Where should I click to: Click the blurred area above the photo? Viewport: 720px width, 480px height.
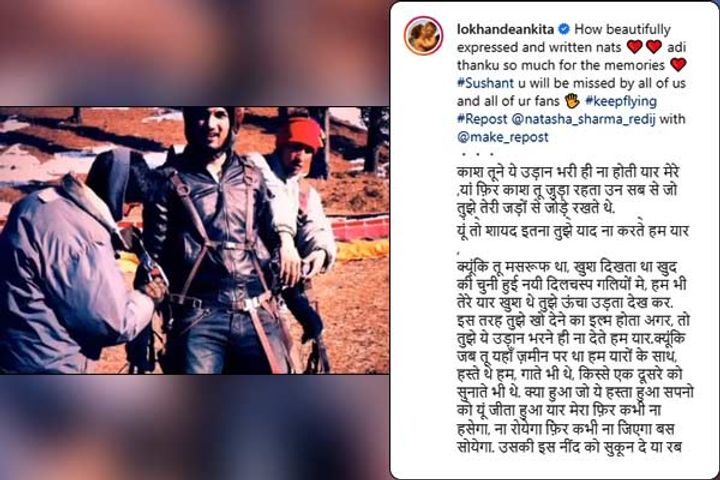(x=194, y=53)
